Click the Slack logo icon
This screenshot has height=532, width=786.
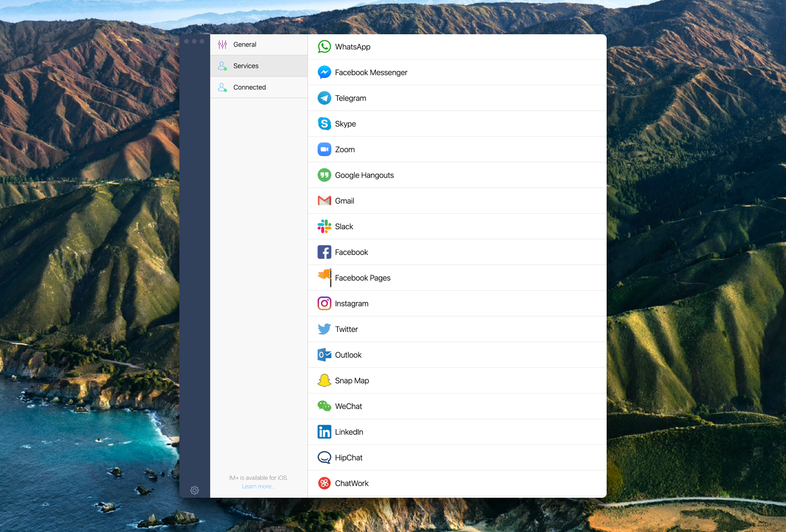(x=324, y=227)
